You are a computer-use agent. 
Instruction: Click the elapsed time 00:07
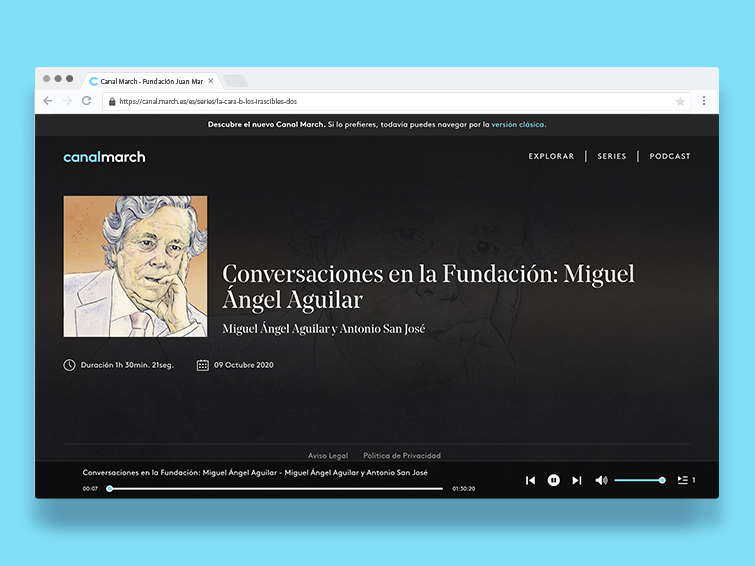point(90,488)
